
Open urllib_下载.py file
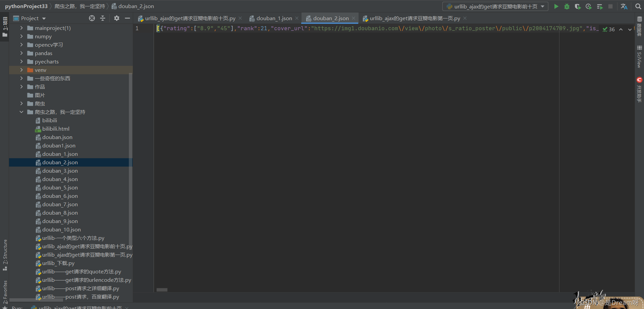click(x=55, y=263)
